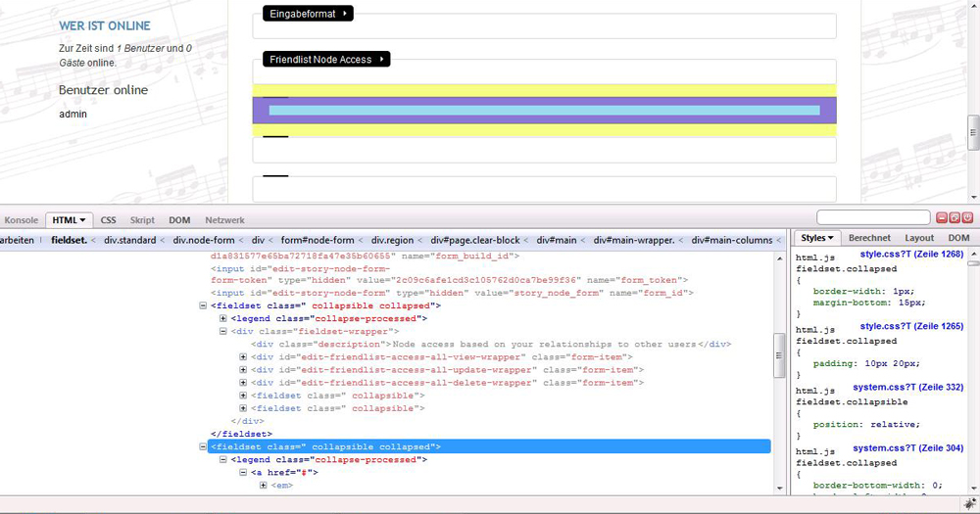Viewport: 980px width, 514px height.
Task: Deactivate Firebug using the rightmost red button
Action: click(967, 217)
